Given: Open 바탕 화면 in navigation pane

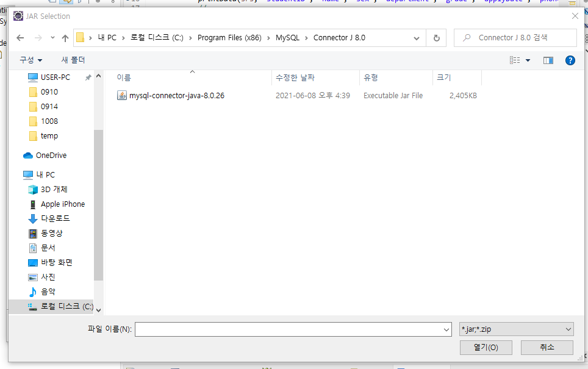Looking at the screenshot, I should click(57, 262).
